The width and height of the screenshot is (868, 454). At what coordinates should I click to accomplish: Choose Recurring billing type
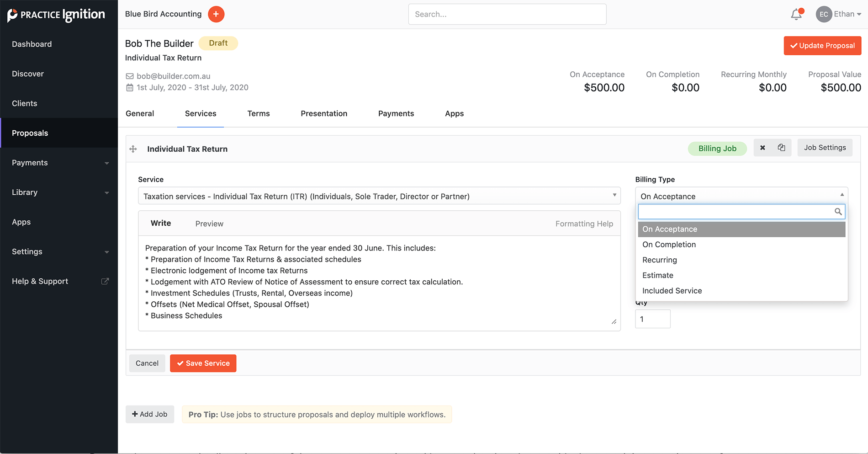741,260
